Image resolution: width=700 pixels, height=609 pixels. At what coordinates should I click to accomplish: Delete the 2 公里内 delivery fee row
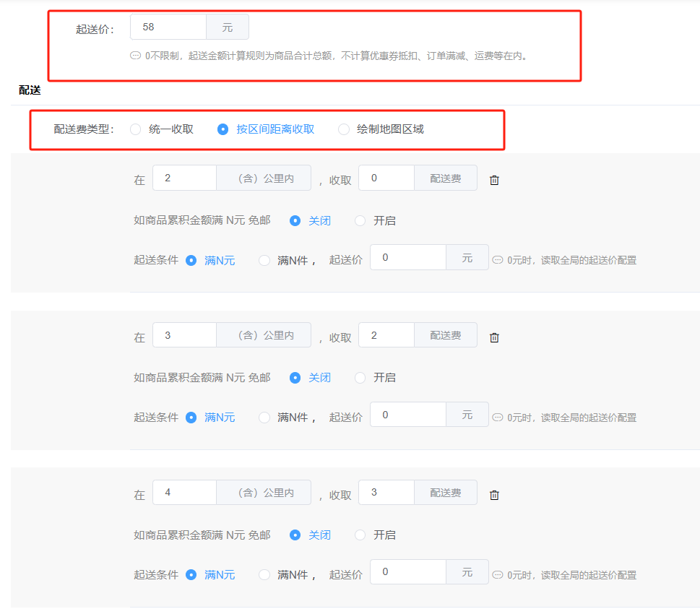click(494, 180)
